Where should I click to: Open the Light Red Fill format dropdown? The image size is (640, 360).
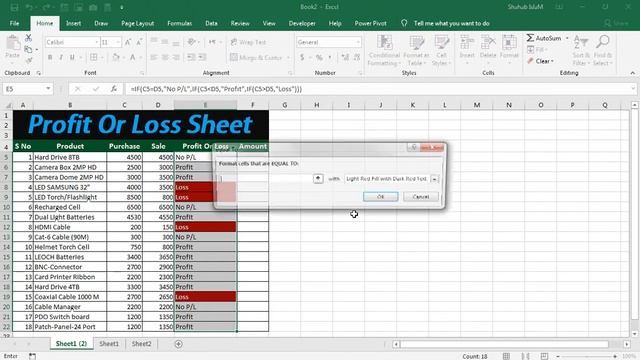point(434,179)
